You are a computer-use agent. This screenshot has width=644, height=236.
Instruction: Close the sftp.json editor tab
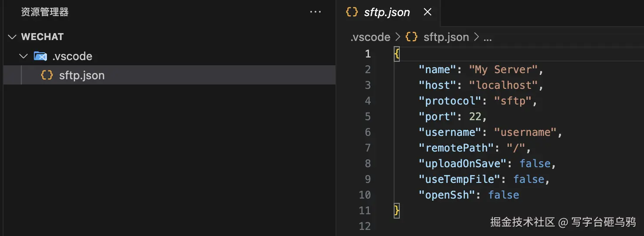click(428, 12)
